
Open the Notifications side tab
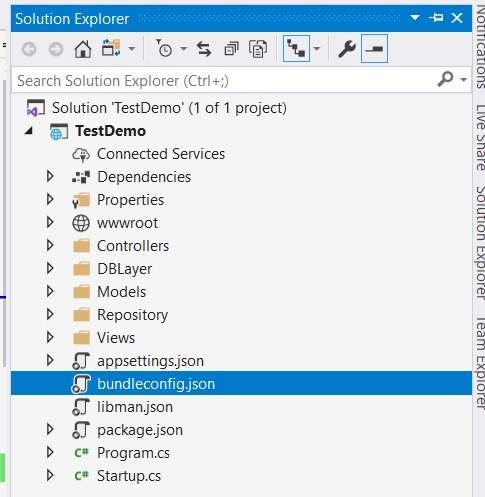480,47
